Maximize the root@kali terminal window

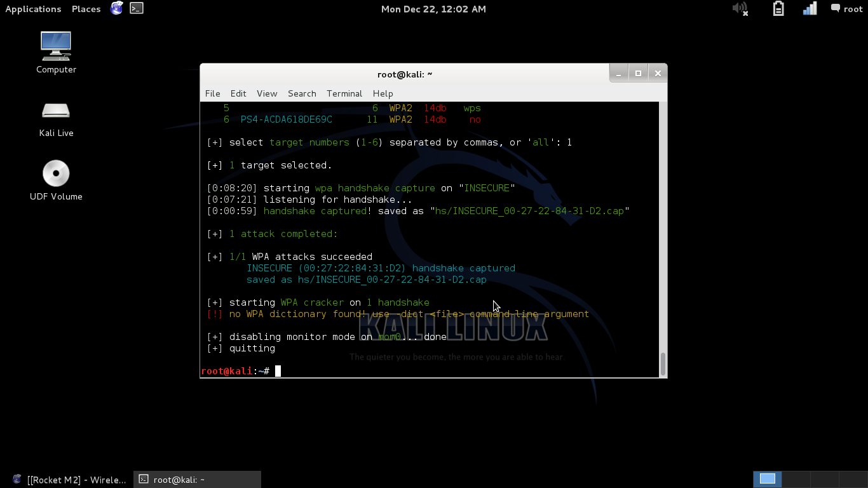(x=638, y=74)
